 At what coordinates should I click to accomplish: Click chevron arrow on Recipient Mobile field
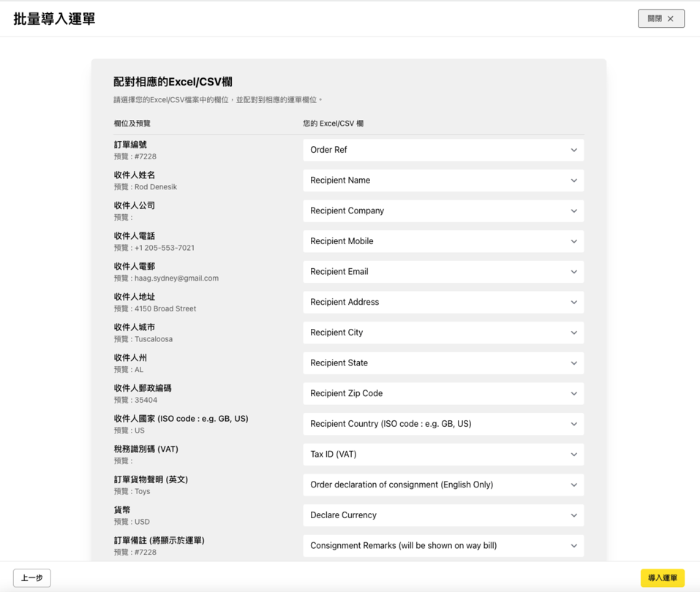click(573, 241)
